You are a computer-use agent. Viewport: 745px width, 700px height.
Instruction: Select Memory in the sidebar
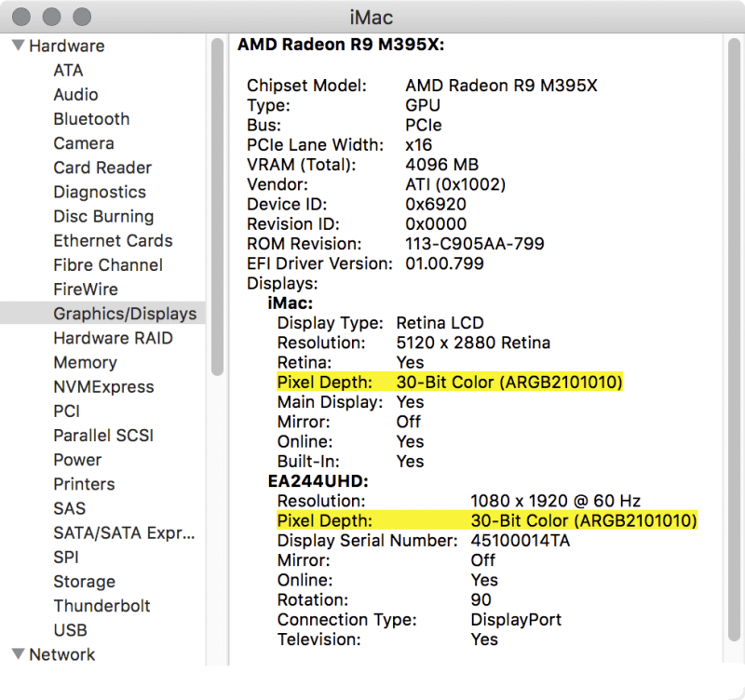[85, 362]
